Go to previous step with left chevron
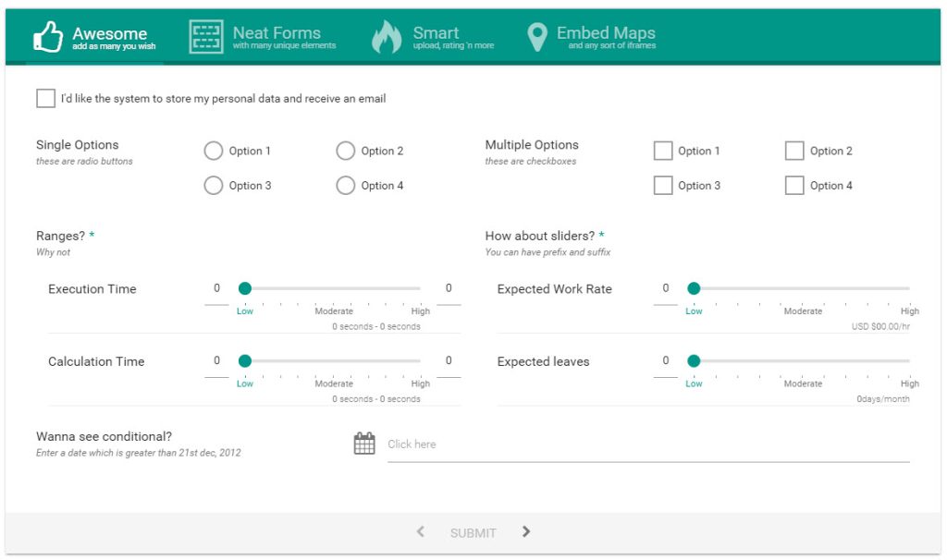 [x=421, y=531]
